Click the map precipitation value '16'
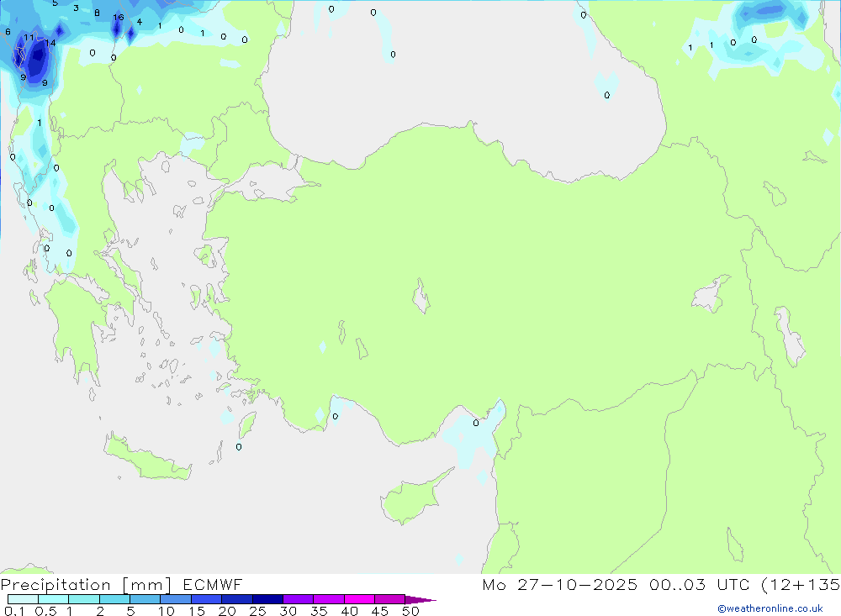The width and height of the screenshot is (841, 616). pos(118,17)
